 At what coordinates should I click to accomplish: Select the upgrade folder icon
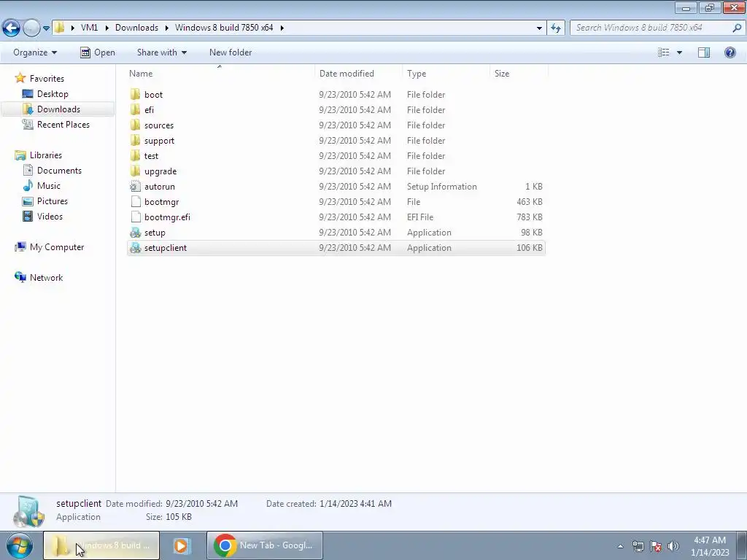[135, 171]
